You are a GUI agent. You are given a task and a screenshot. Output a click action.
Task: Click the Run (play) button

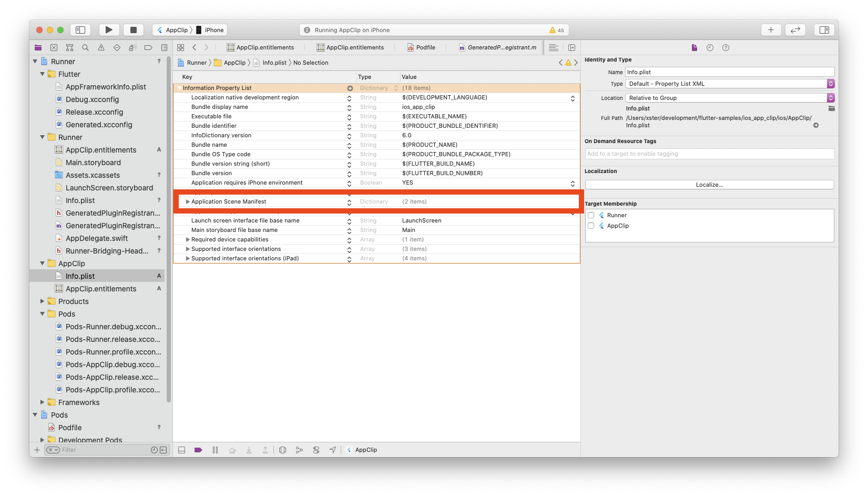tap(109, 30)
